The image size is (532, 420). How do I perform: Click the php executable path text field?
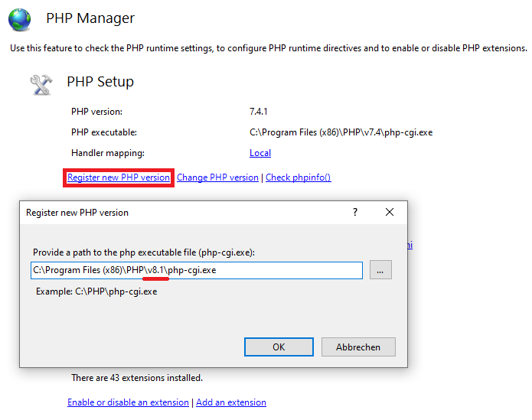coord(197,270)
